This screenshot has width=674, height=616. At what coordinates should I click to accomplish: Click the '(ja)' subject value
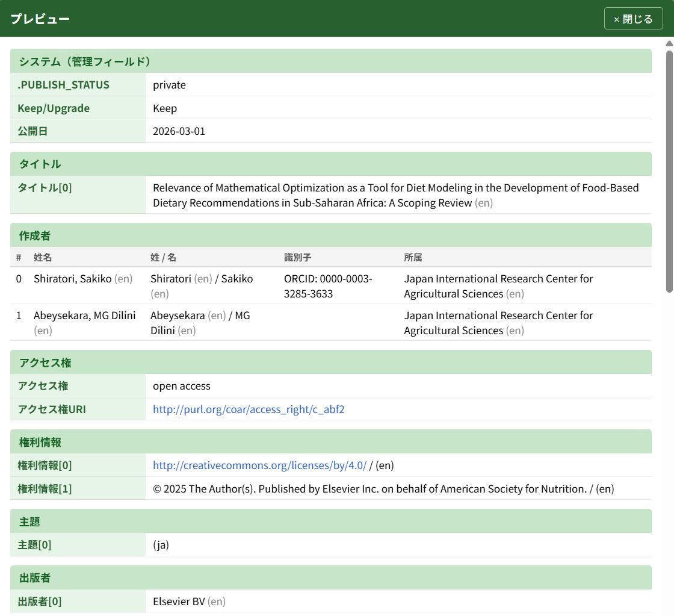pyautogui.click(x=161, y=545)
